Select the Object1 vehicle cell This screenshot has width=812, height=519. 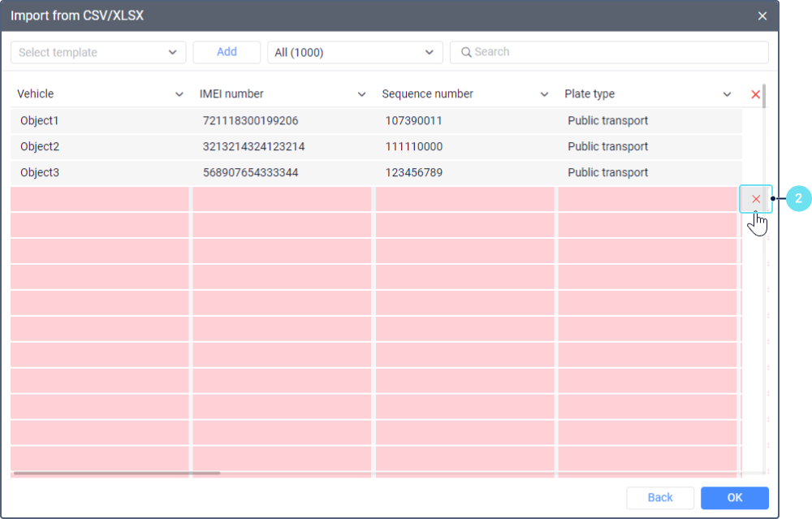point(40,121)
